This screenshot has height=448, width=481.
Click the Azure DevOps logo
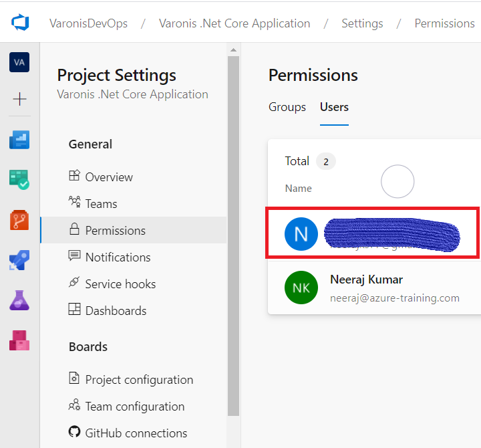coord(20,23)
